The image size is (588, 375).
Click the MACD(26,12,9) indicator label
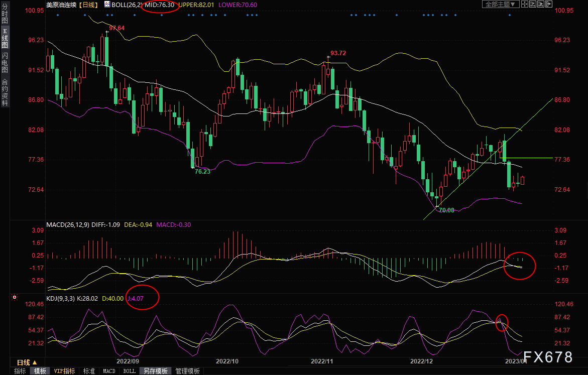click(x=68, y=224)
